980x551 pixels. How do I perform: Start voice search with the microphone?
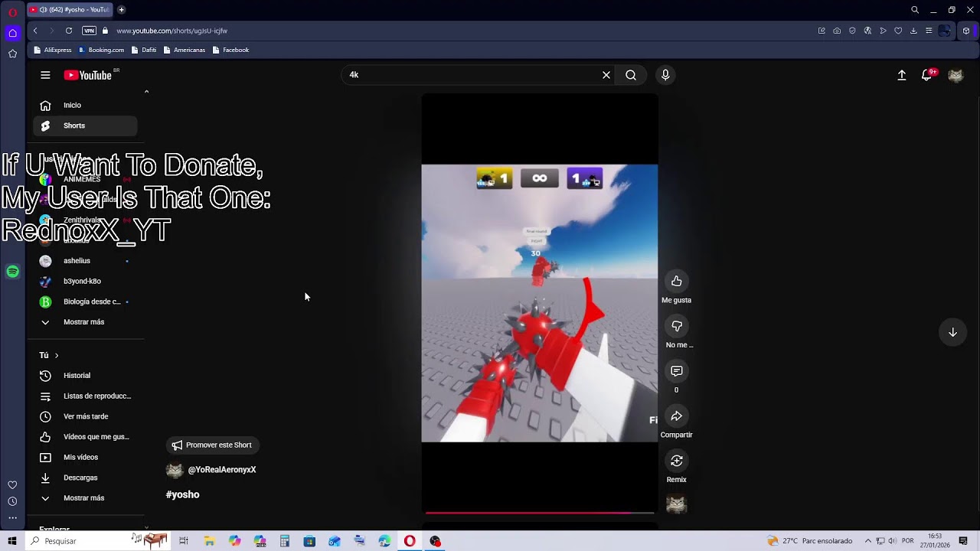665,75
